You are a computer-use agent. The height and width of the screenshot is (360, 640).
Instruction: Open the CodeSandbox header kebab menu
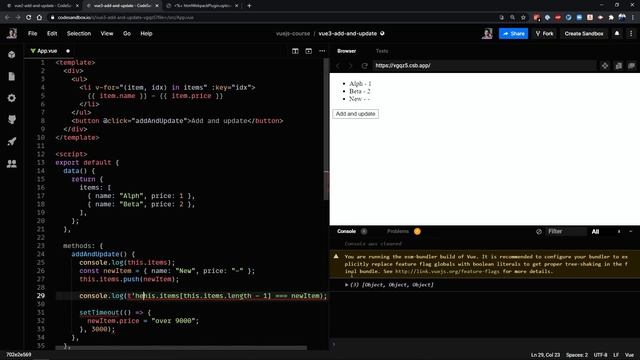tap(631, 33)
